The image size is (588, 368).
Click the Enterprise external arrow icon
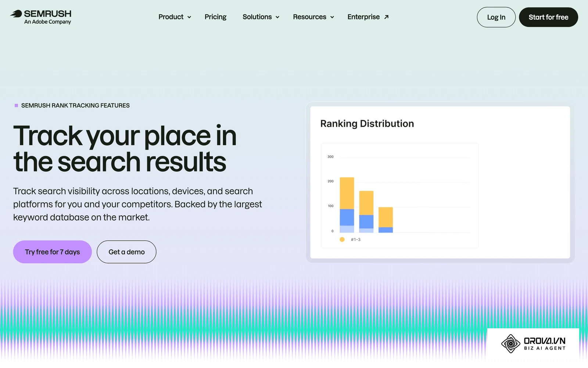point(386,17)
